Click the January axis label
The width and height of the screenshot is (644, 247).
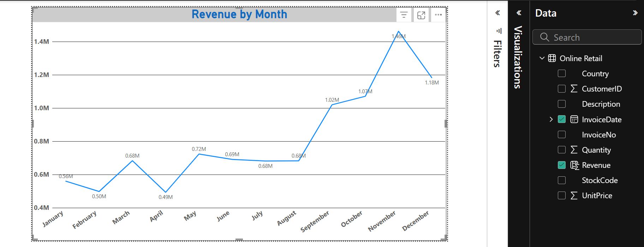tap(53, 219)
